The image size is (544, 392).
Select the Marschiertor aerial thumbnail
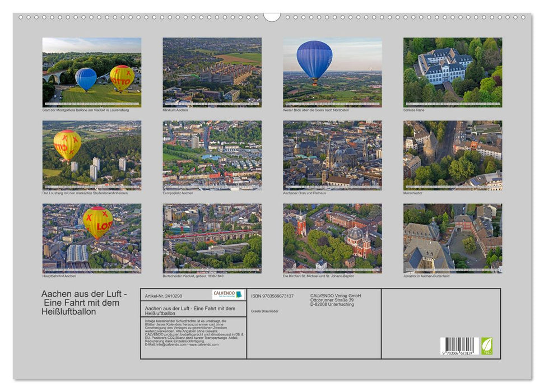point(453,155)
